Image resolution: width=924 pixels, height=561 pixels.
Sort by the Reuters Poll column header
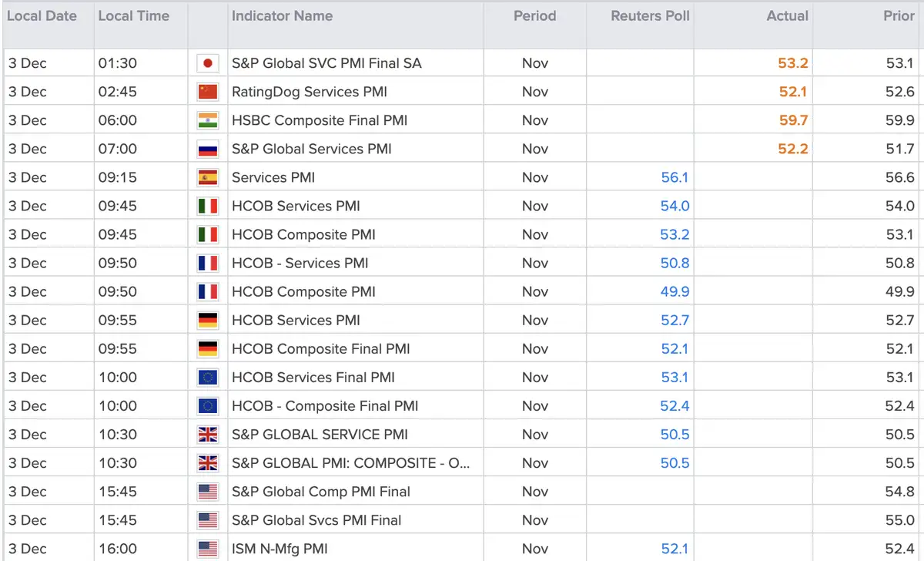point(651,15)
